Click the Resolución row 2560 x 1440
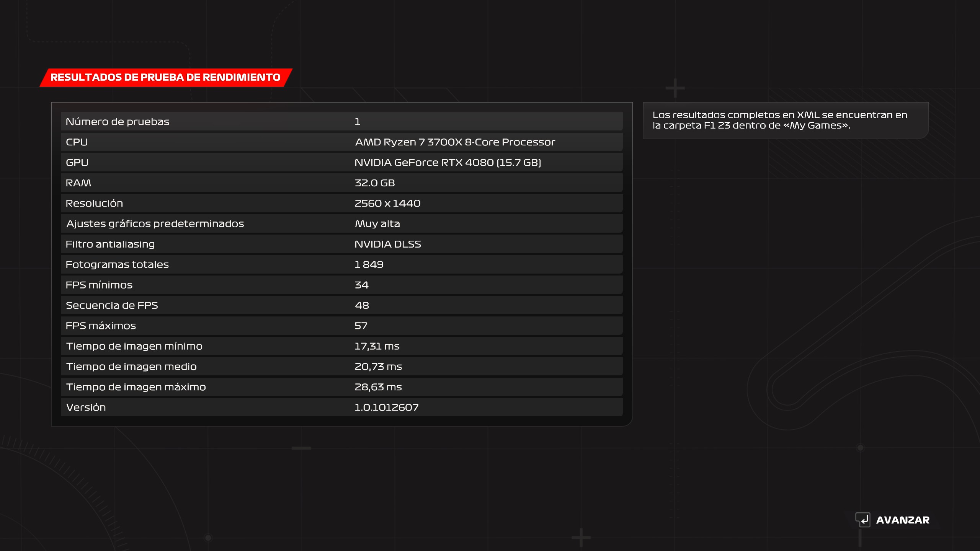 (x=341, y=203)
